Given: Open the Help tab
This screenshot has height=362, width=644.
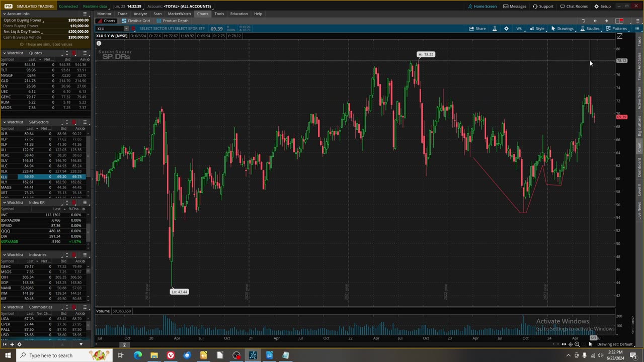Looking at the screenshot, I should click(258, 14).
